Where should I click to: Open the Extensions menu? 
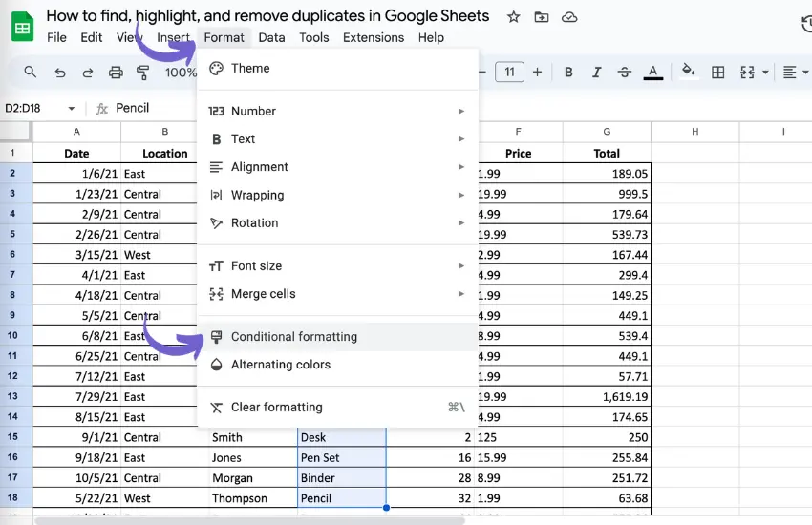point(374,37)
